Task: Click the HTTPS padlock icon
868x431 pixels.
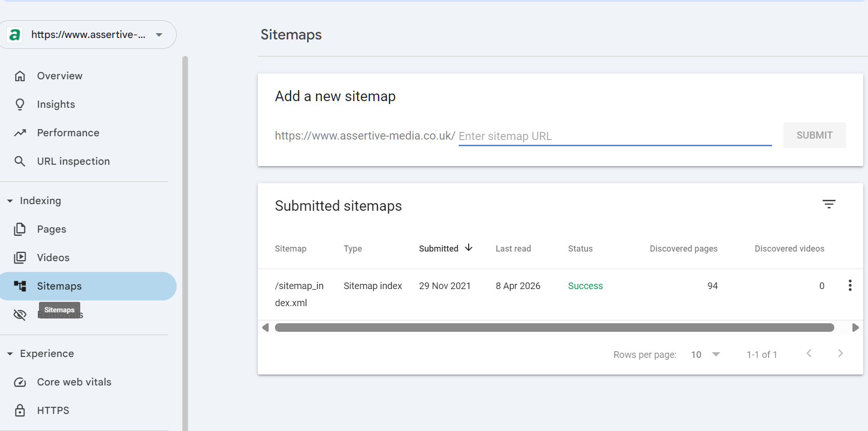Action: pyautogui.click(x=20, y=411)
